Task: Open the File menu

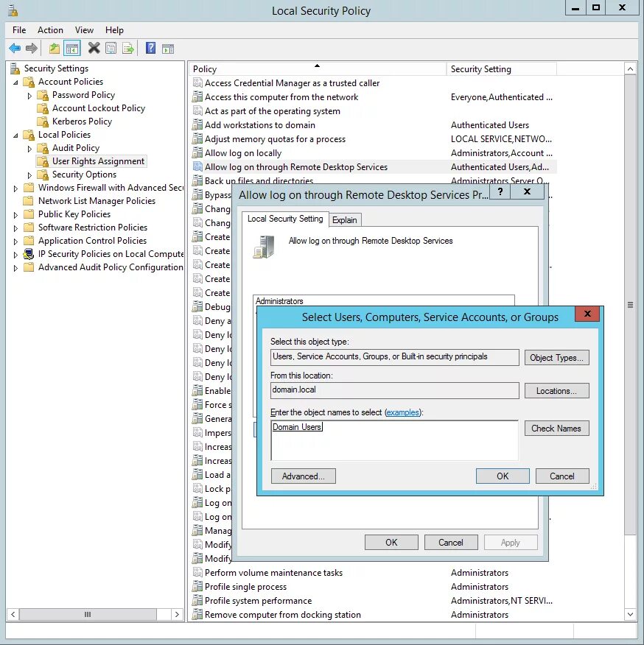Action: [x=19, y=30]
